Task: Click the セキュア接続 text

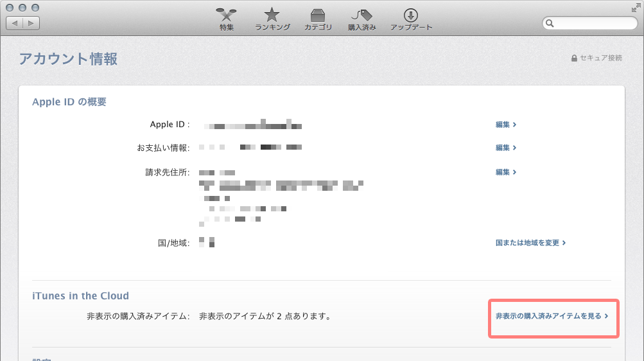Action: pyautogui.click(x=601, y=58)
